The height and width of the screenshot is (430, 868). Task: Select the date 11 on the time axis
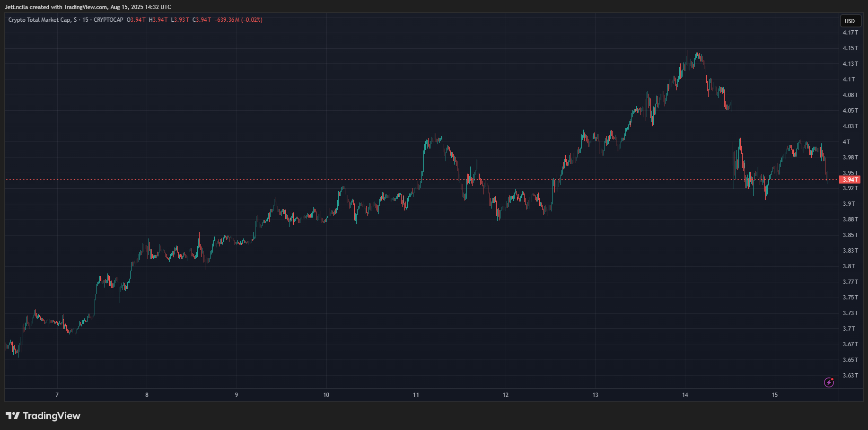point(416,394)
